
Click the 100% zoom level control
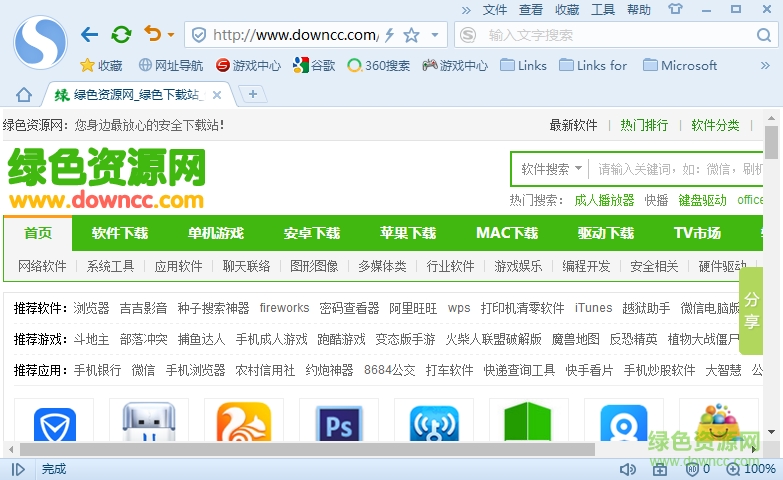751,468
